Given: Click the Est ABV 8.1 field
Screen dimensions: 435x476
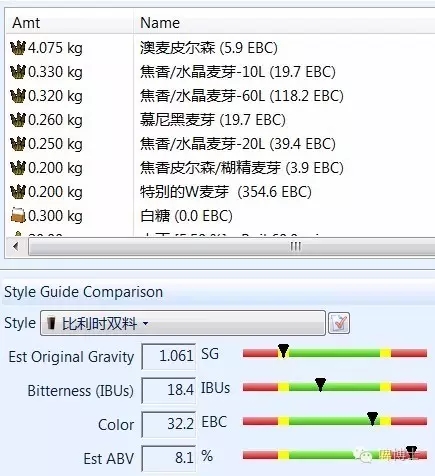Looking at the screenshot, I should 169,458.
